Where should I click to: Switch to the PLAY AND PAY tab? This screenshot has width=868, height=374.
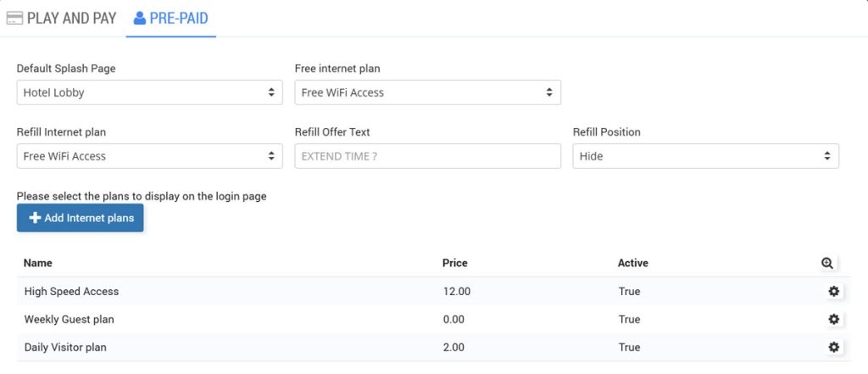pyautogui.click(x=61, y=18)
